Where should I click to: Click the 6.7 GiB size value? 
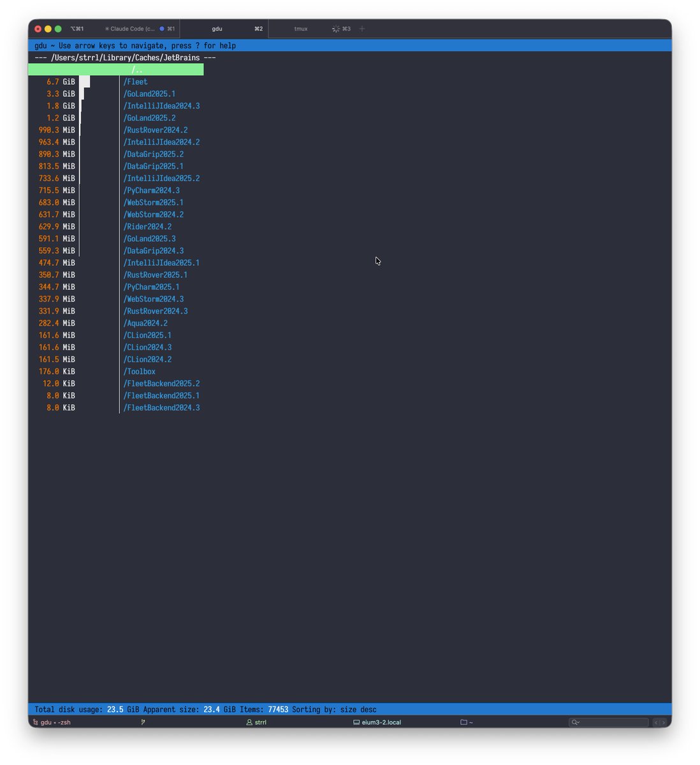(x=61, y=82)
